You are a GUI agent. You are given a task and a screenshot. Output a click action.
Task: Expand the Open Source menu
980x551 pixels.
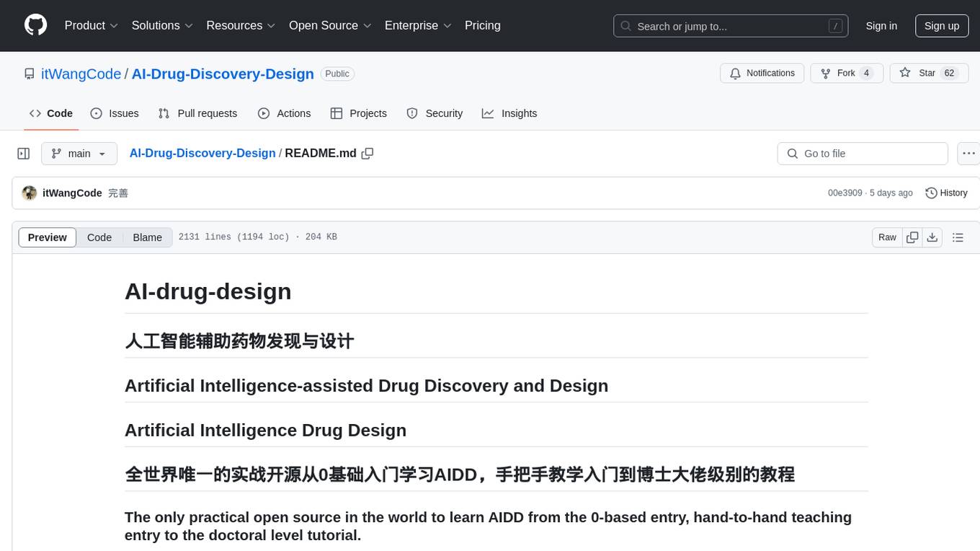(x=330, y=25)
